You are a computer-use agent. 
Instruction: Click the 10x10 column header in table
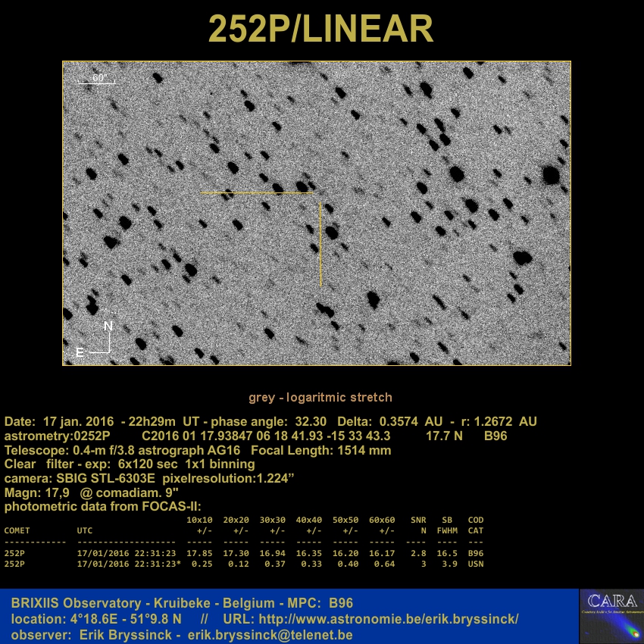[x=200, y=521]
